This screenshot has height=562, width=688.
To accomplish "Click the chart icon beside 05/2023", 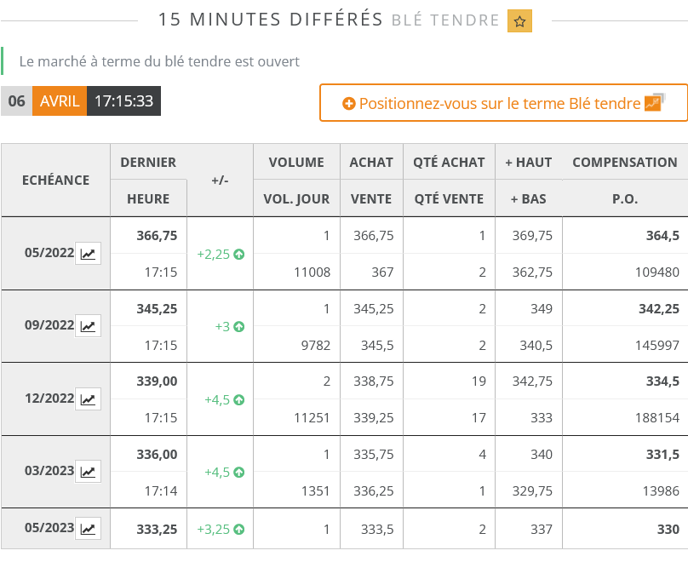I will pos(89,529).
